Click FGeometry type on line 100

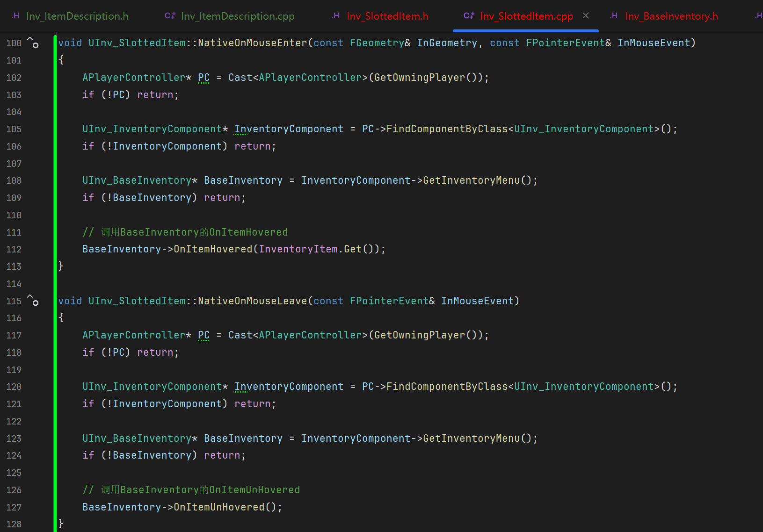(377, 43)
